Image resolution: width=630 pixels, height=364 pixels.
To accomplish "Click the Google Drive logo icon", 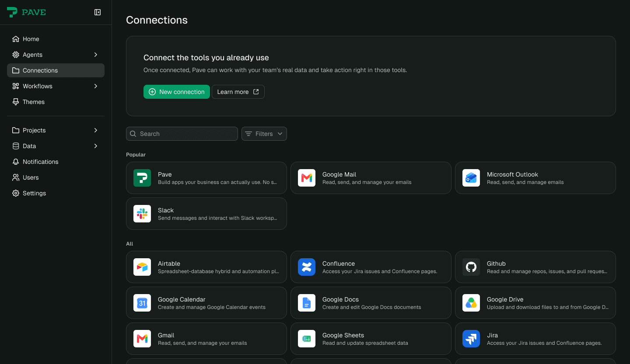I will (x=471, y=303).
